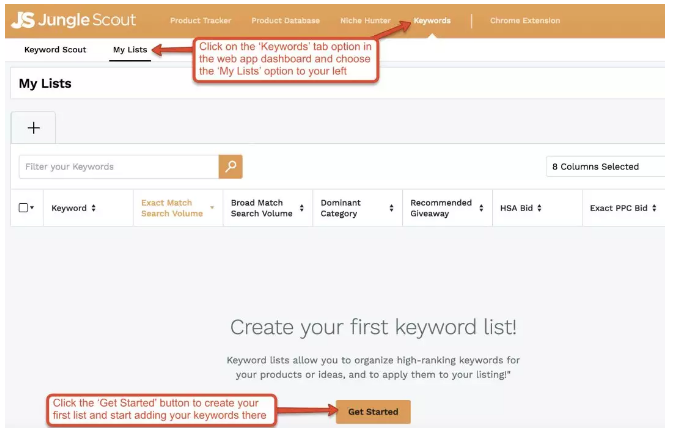Click the Get Started button

373,411
